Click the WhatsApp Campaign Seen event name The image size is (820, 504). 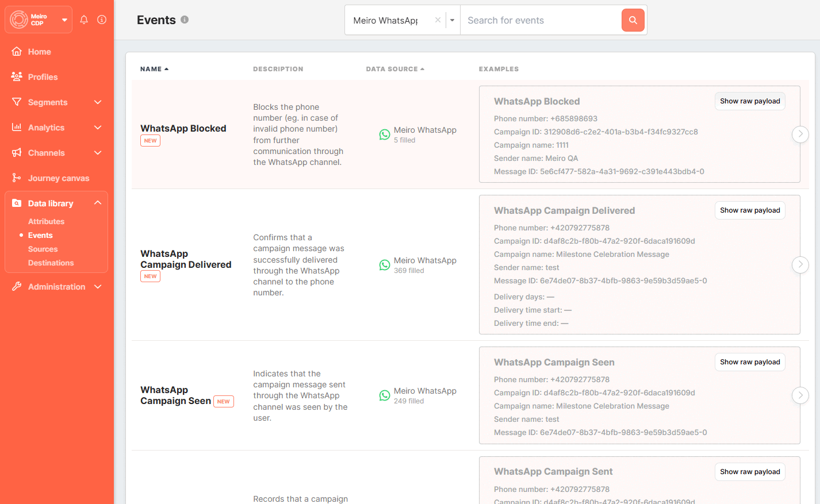pos(175,395)
